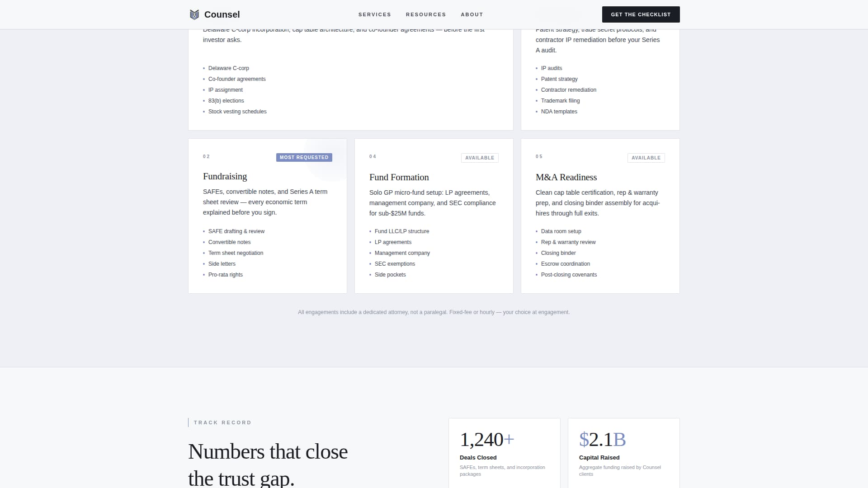This screenshot has height=488, width=868.
Task: Click the 83(b) elections list item
Action: point(226,100)
